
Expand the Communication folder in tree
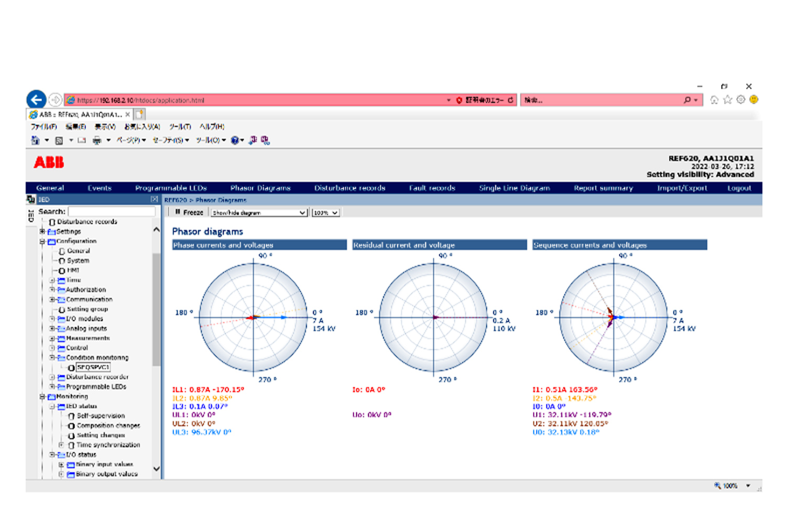(52, 299)
